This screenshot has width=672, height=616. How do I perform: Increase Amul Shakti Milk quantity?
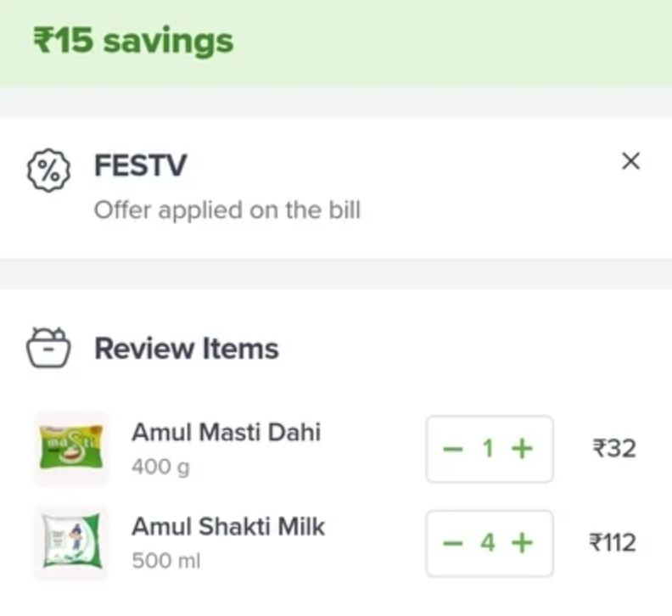coord(522,543)
